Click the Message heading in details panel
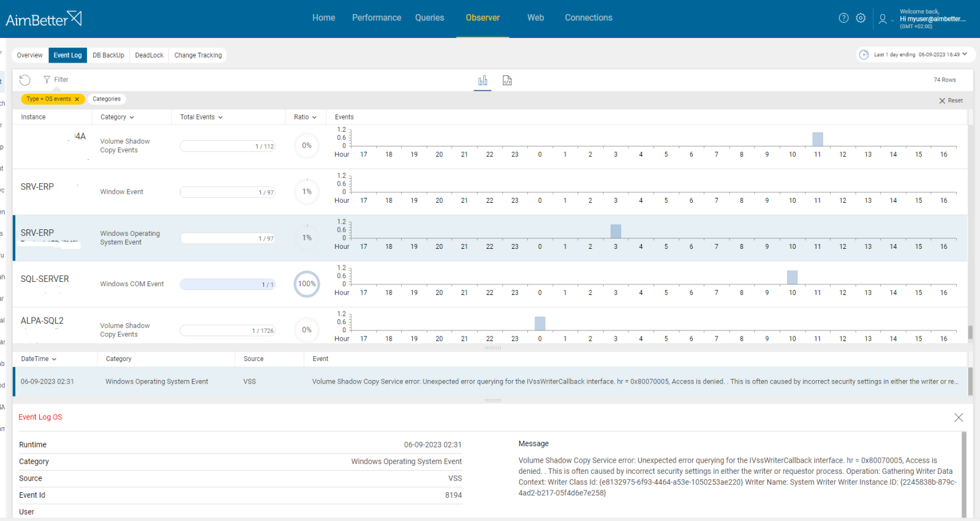 click(533, 444)
